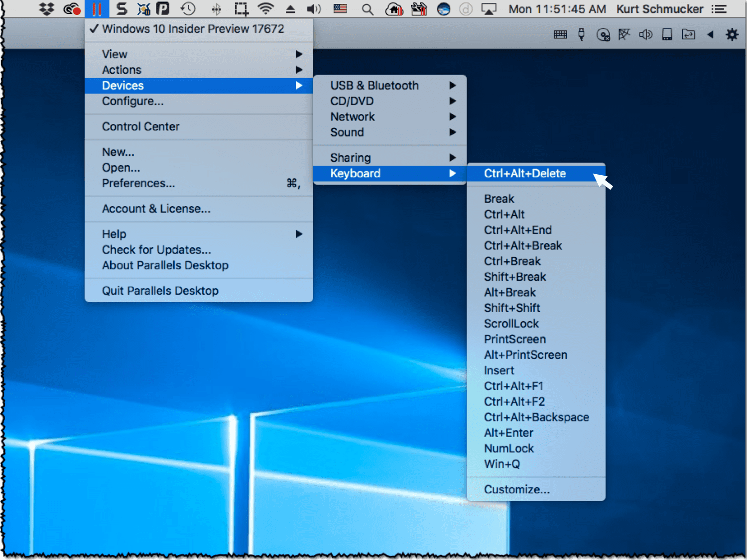Viewport: 747px width, 560px height.
Task: Open Dropbox from the macOS menu bar
Action: click(47, 9)
